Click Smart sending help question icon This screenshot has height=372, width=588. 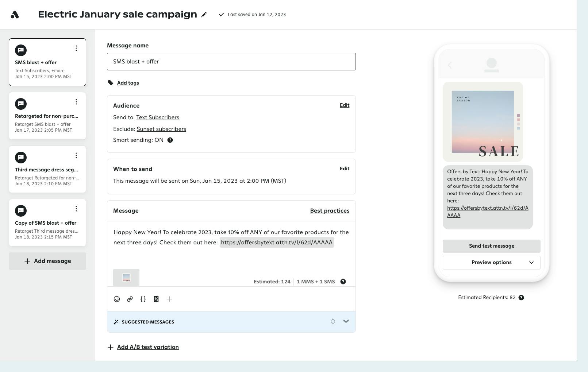[170, 140]
